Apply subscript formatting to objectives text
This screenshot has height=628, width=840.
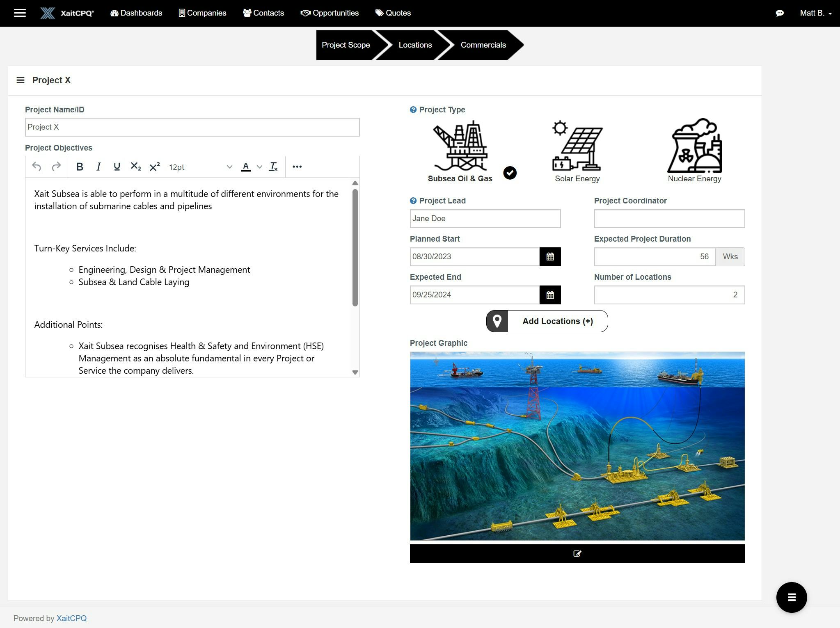pyautogui.click(x=135, y=167)
